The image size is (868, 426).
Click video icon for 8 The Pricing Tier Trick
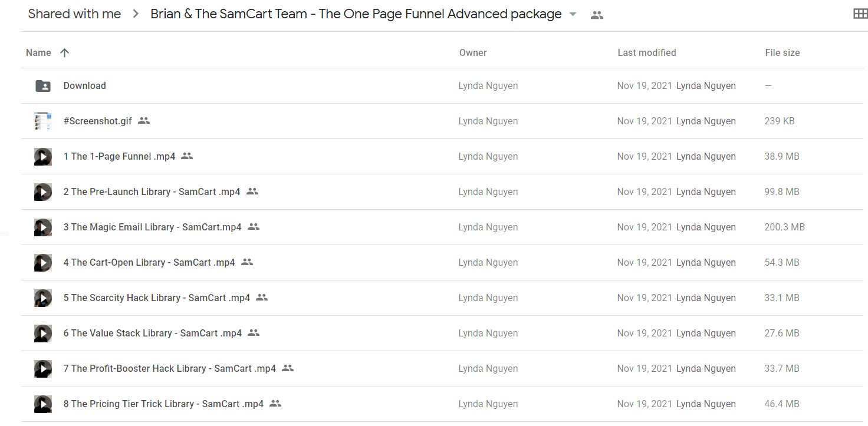coord(43,404)
